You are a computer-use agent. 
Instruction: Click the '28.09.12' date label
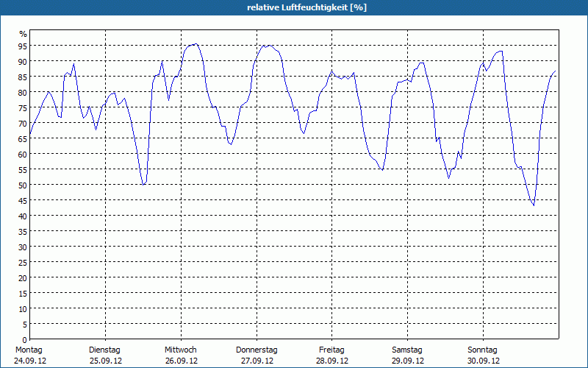pyautogui.click(x=332, y=361)
